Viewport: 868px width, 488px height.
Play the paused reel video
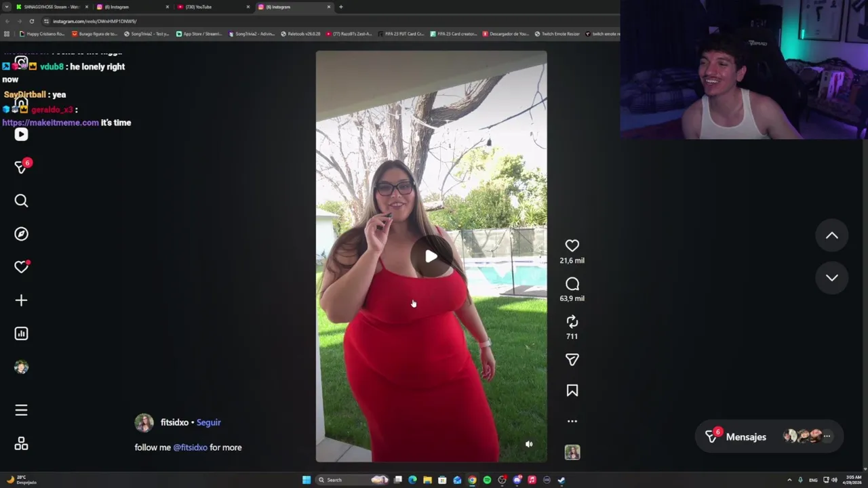point(431,256)
